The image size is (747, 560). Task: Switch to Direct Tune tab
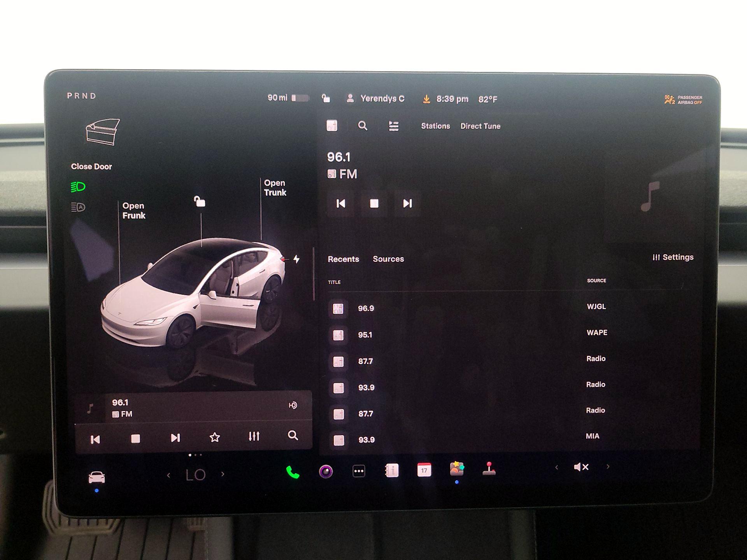[480, 126]
